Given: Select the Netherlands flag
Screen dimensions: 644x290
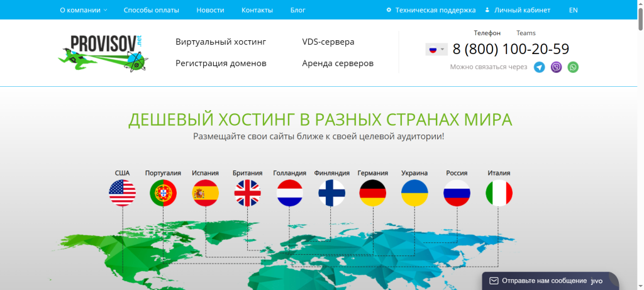Looking at the screenshot, I should [289, 192].
